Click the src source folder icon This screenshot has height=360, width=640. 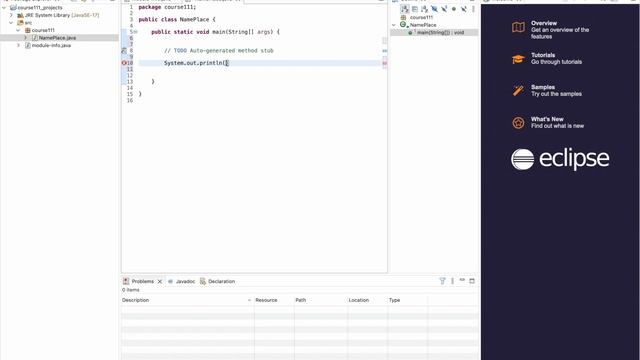point(20,22)
